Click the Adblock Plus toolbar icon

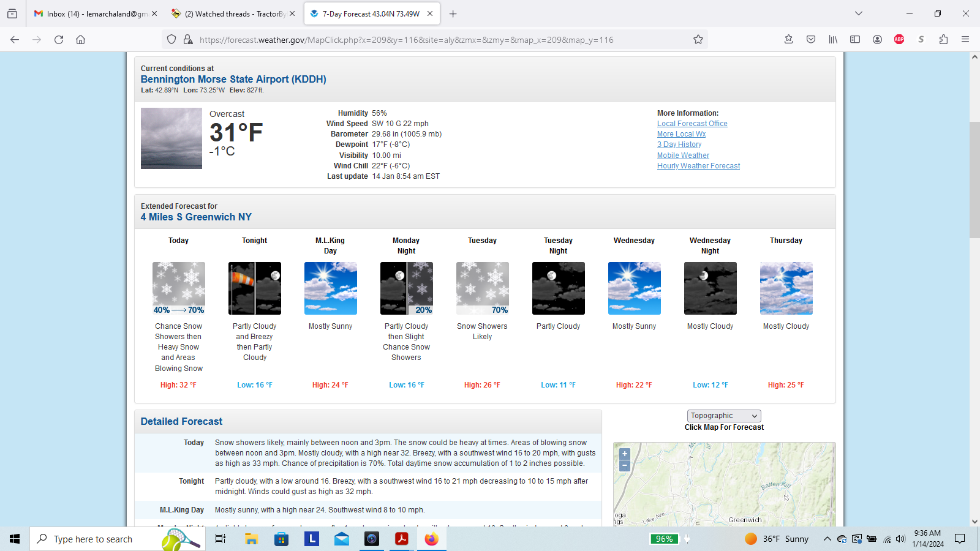coord(899,40)
